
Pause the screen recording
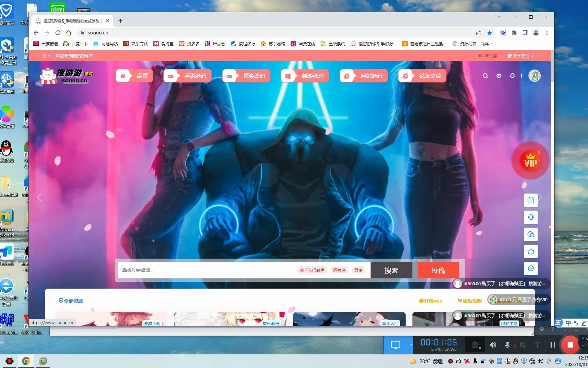tap(553, 345)
